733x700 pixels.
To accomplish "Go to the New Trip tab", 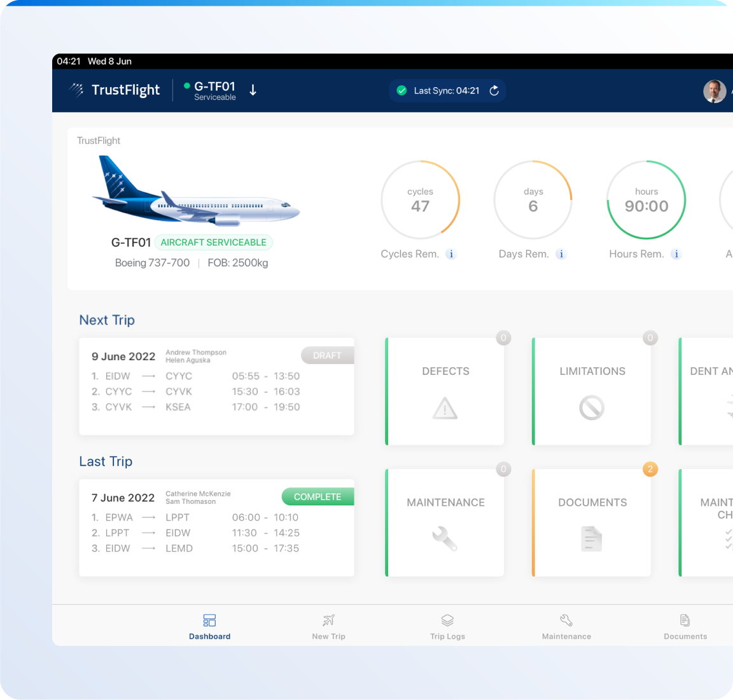I will [x=328, y=626].
